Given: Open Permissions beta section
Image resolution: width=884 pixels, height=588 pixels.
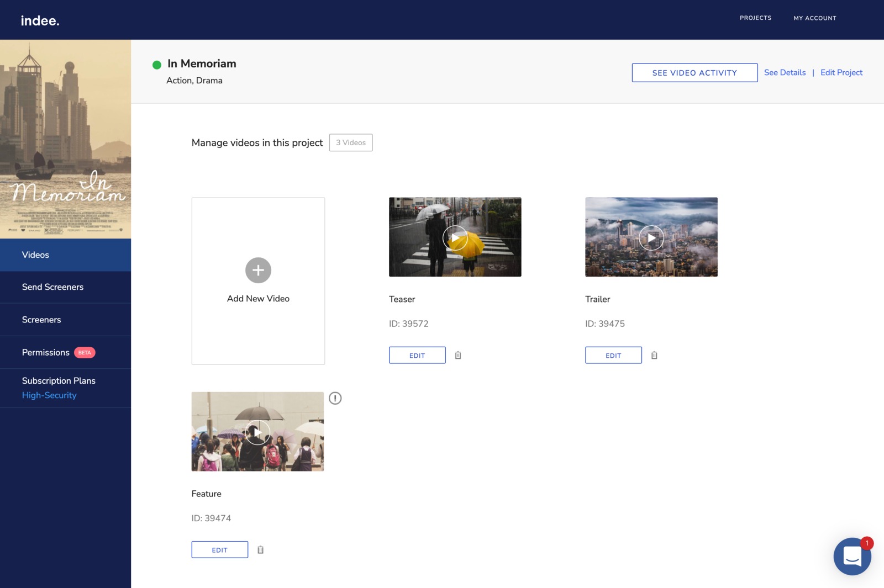Looking at the screenshot, I should pos(46,352).
